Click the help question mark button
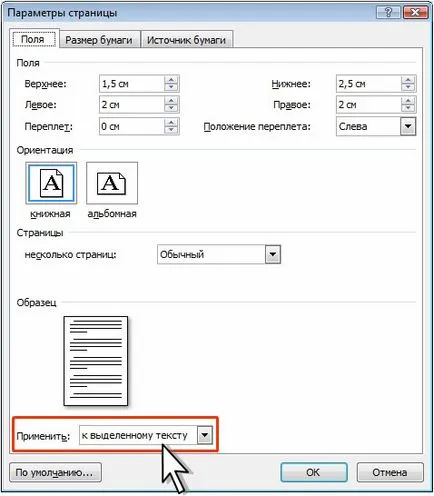This screenshot has width=434, height=496. point(388,12)
